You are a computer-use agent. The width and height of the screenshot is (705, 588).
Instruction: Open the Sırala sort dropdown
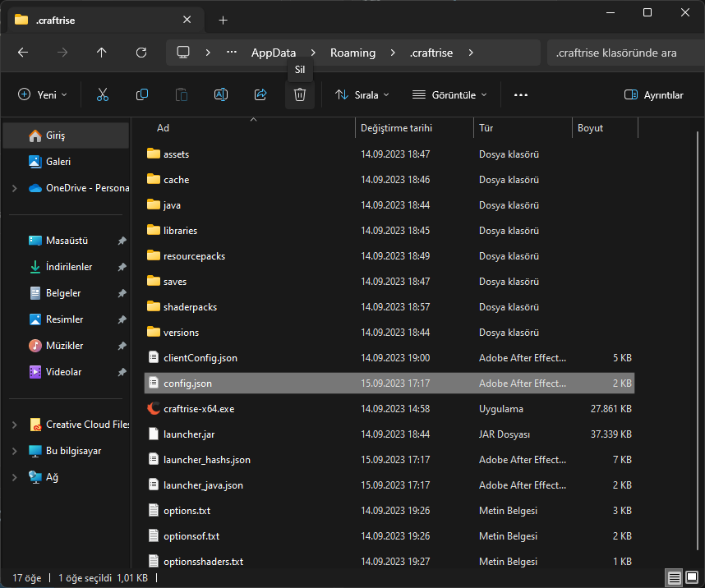[x=362, y=94]
